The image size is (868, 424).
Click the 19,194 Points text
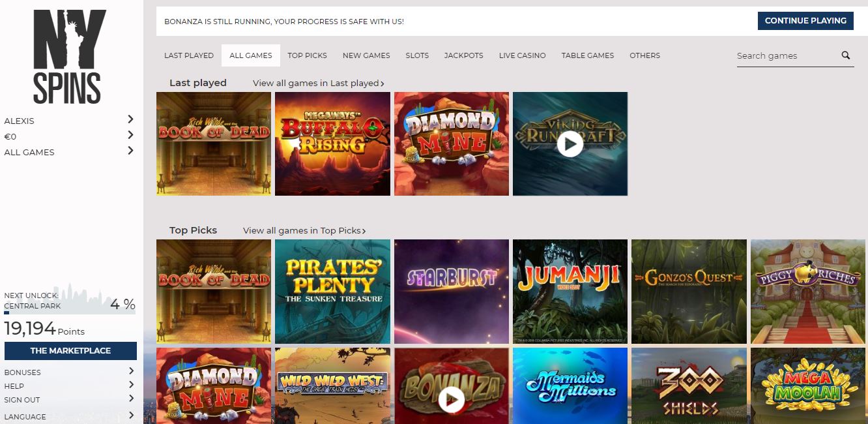pyautogui.click(x=44, y=330)
